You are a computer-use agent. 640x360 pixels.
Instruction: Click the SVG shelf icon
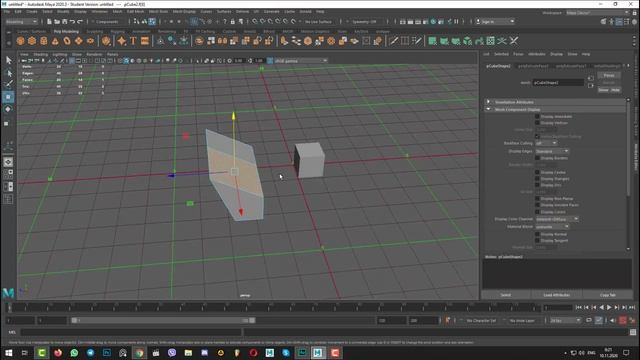click(x=144, y=41)
